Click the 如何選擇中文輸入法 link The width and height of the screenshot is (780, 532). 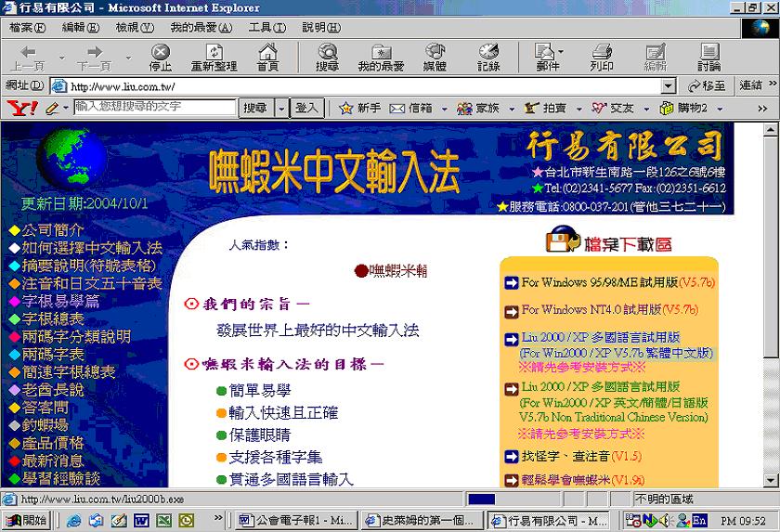pos(92,248)
